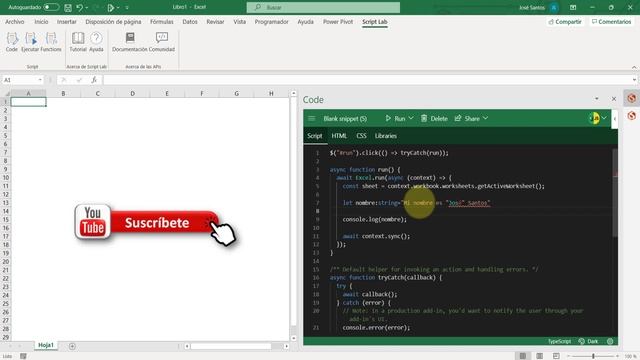640x360 pixels.
Task: Open the hamburger menu in Script Lab
Action: (x=312, y=118)
